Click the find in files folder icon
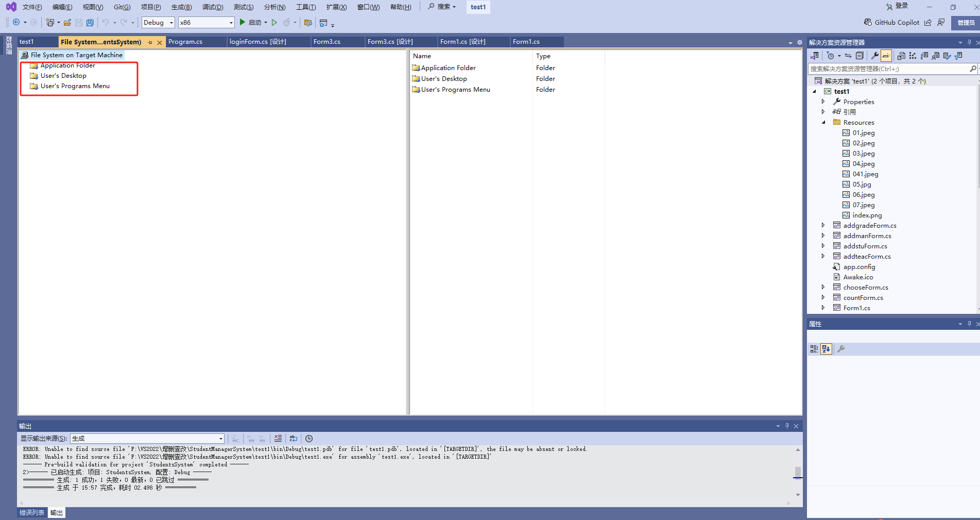The height and width of the screenshot is (520, 980). [x=308, y=23]
